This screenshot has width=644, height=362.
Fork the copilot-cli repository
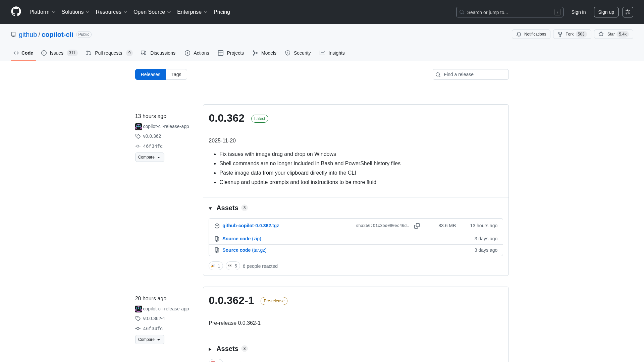(x=572, y=34)
